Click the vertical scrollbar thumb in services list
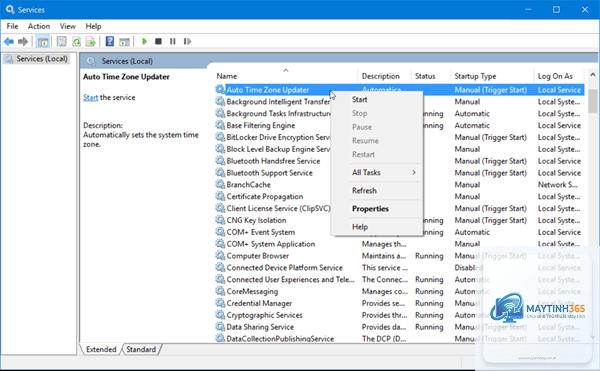The width and height of the screenshot is (600, 371). coord(593,100)
